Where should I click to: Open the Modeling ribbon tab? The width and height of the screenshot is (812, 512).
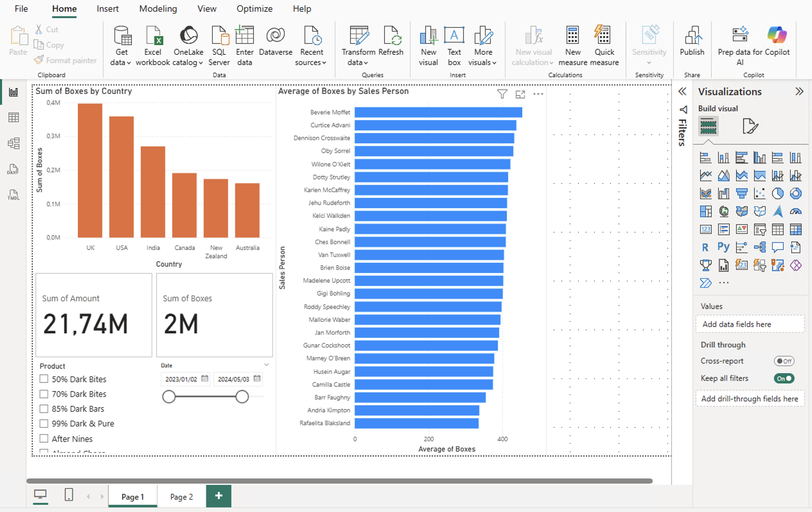click(158, 9)
